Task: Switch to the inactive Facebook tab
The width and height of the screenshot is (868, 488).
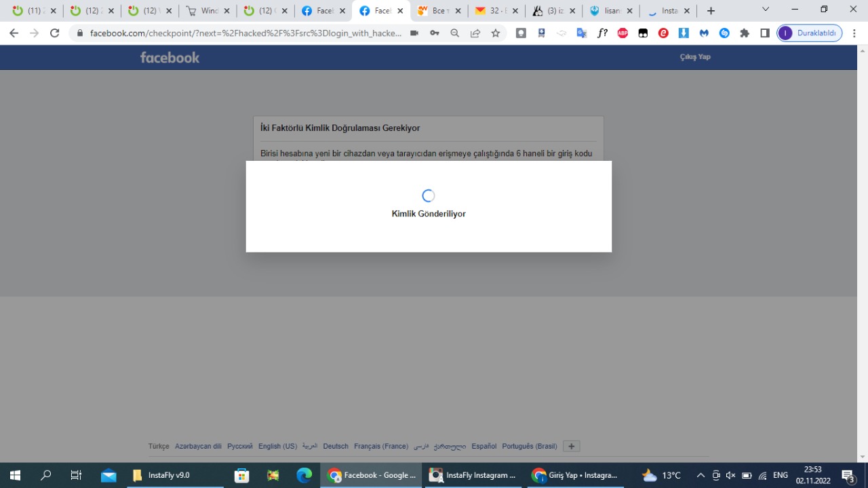Action: tap(323, 11)
